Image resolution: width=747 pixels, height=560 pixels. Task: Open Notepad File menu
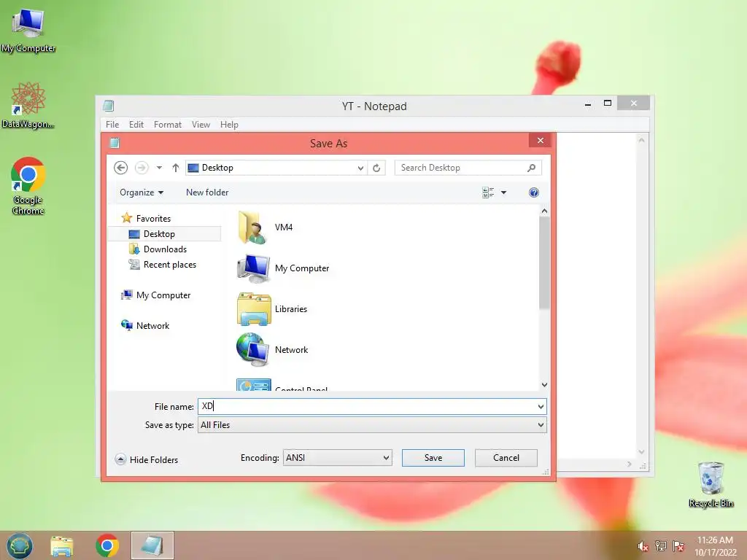tap(112, 124)
